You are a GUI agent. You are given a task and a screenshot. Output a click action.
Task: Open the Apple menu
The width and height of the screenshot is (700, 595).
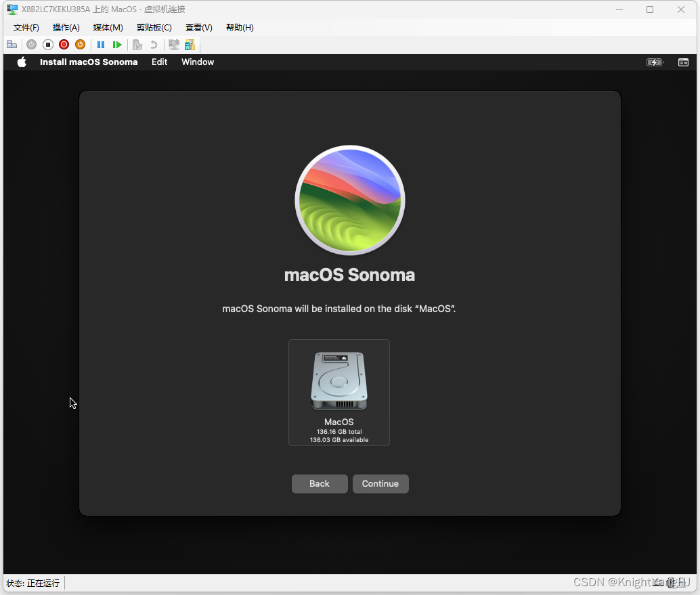point(22,62)
